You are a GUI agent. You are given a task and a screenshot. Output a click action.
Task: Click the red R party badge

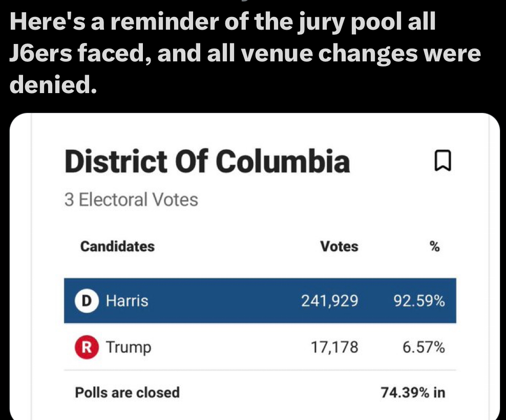pos(87,347)
